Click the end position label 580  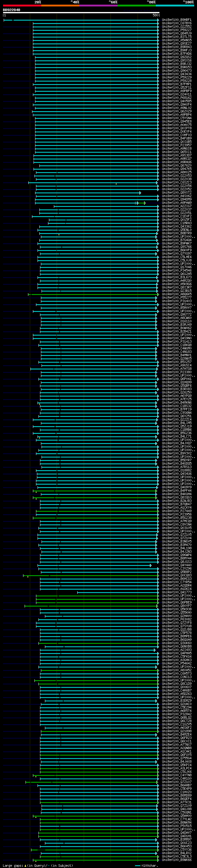coord(155,15)
